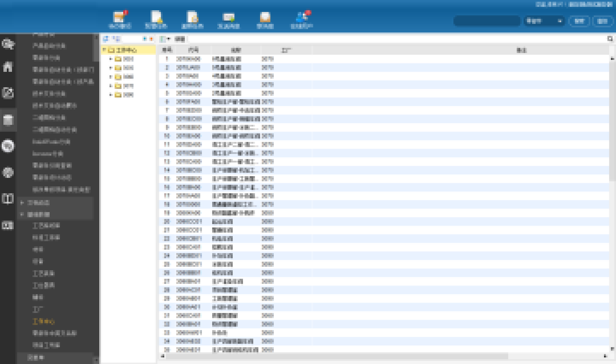This screenshot has width=616, height=364.
Task: Click the open book icon in left sidebar
Action: 8,198
